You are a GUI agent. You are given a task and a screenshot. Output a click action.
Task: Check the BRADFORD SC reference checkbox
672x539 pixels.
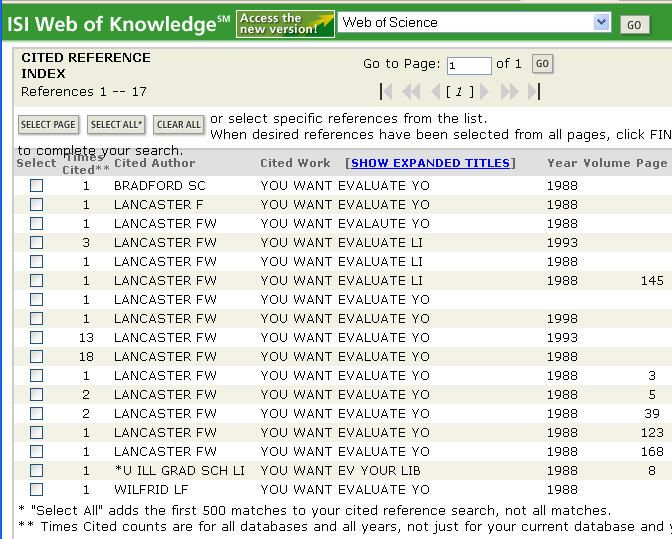pyautogui.click(x=36, y=186)
